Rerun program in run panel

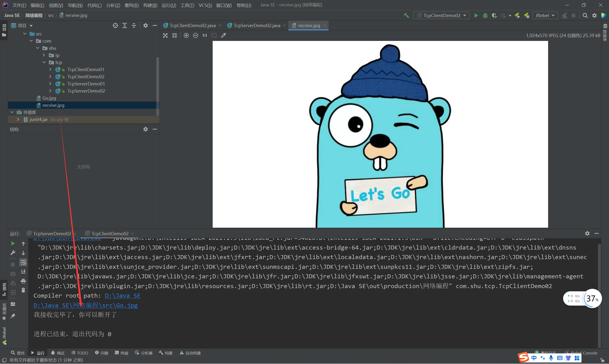tap(13, 244)
